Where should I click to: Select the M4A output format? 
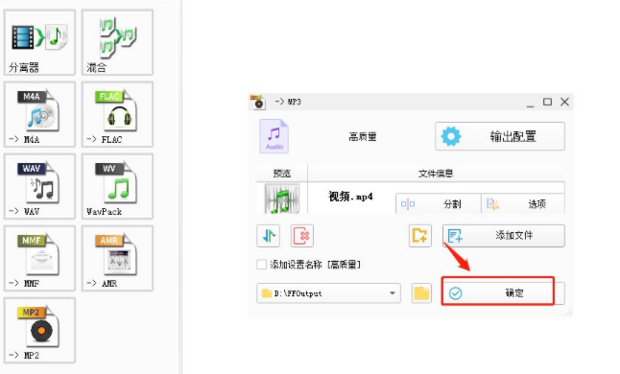tap(40, 115)
